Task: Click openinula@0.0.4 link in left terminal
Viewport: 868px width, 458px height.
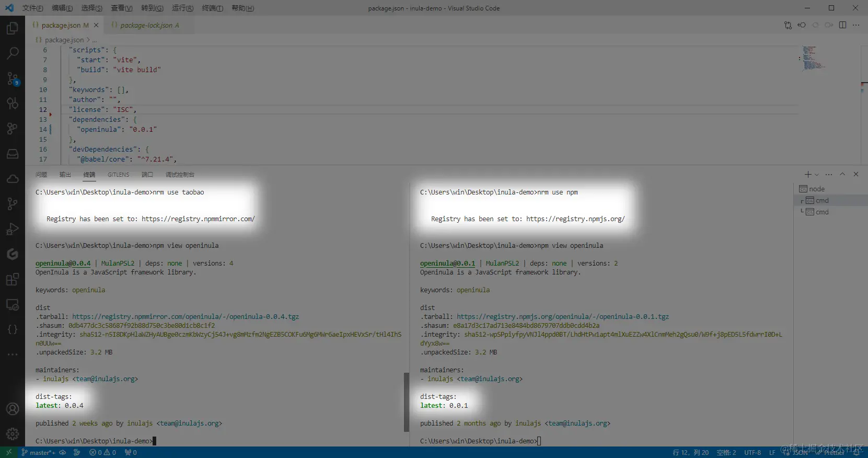Action: coord(63,263)
